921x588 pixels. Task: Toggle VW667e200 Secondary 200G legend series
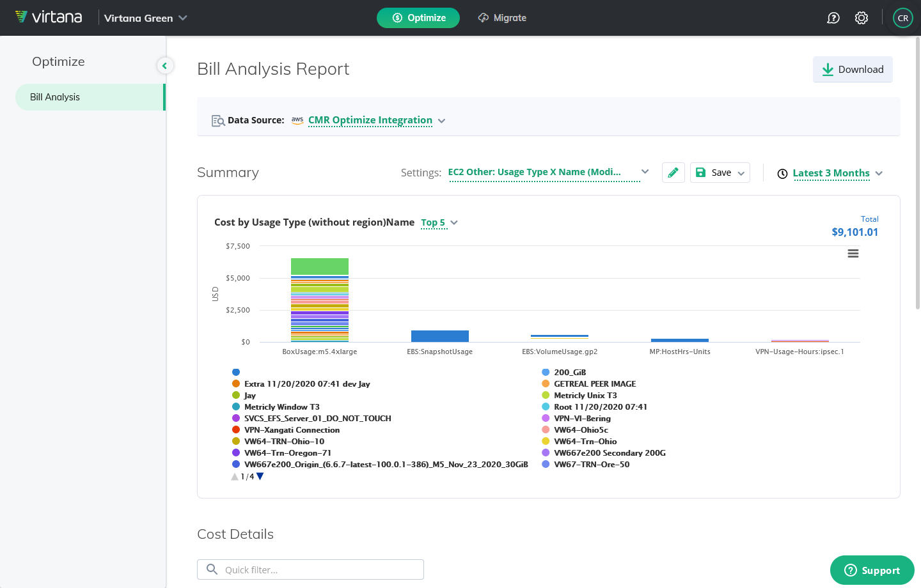pyautogui.click(x=604, y=453)
